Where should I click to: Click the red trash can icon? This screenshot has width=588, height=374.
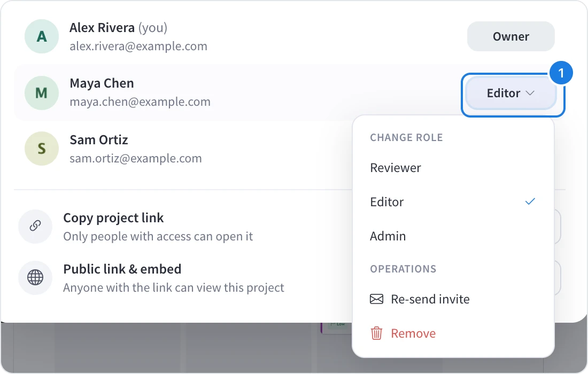coord(376,333)
